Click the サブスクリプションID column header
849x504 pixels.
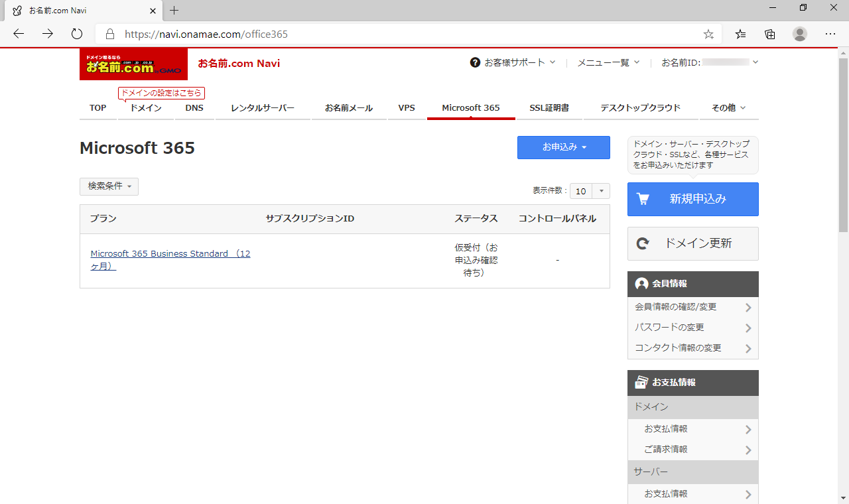tap(310, 219)
